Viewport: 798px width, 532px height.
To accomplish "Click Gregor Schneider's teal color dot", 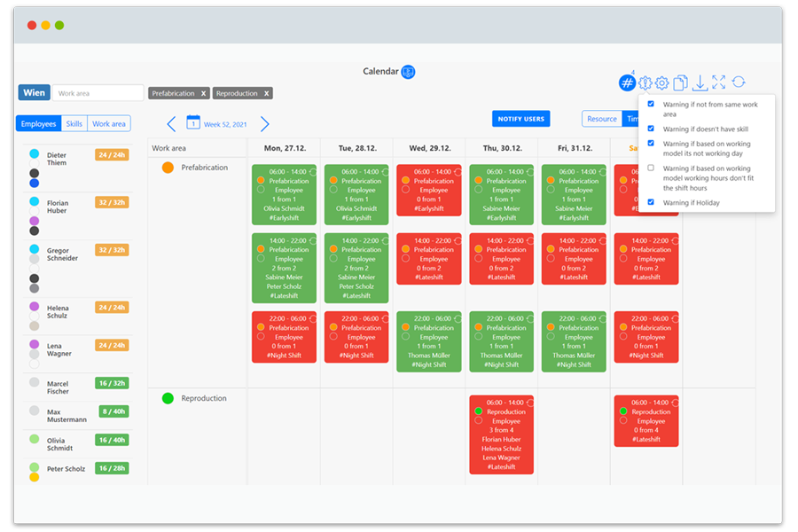I will tap(34, 249).
